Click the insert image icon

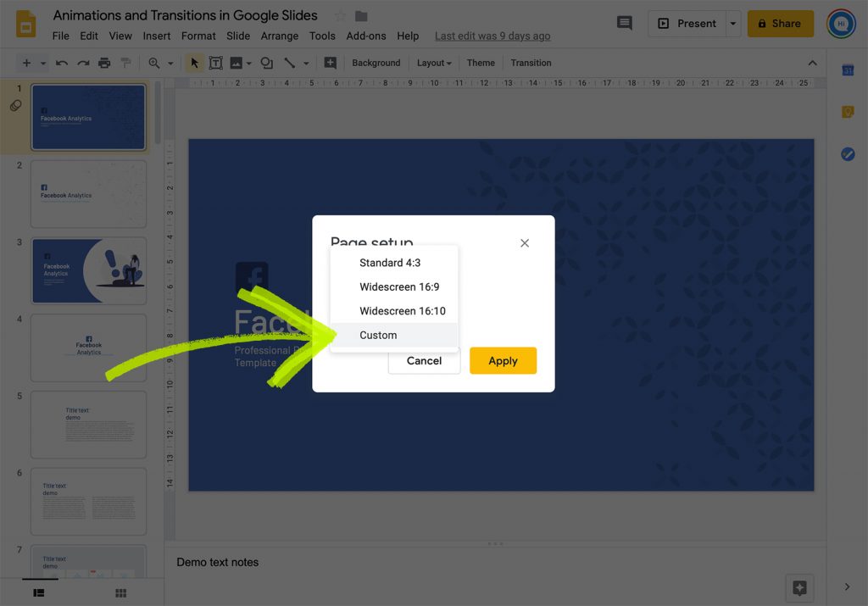(236, 63)
